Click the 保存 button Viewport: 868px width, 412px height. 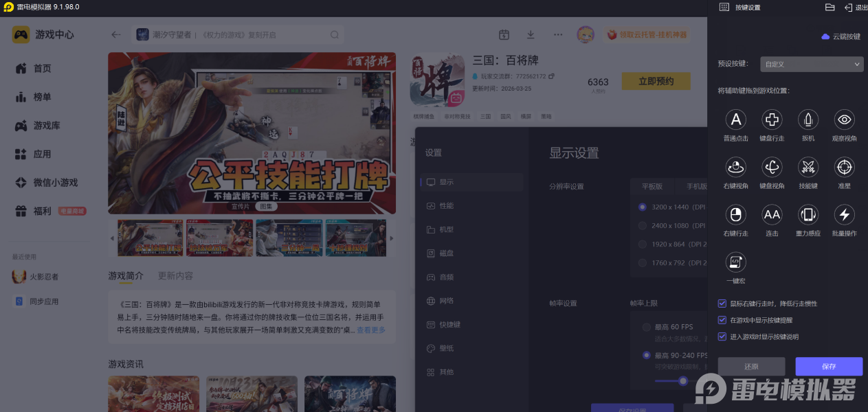(829, 367)
